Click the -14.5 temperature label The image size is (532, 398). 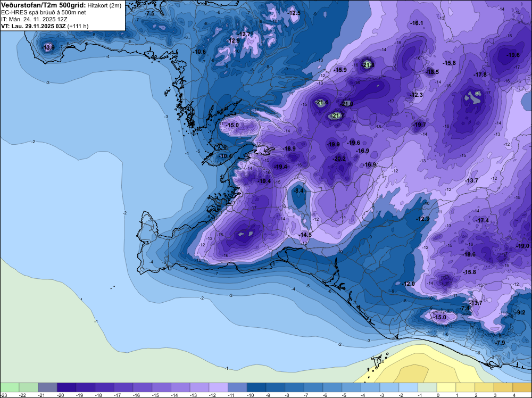(x=305, y=235)
